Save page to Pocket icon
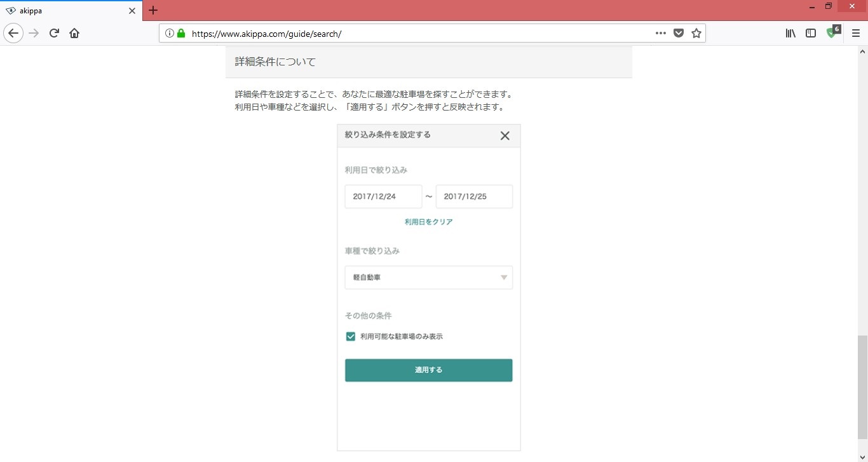The width and height of the screenshot is (868, 462). click(x=679, y=34)
